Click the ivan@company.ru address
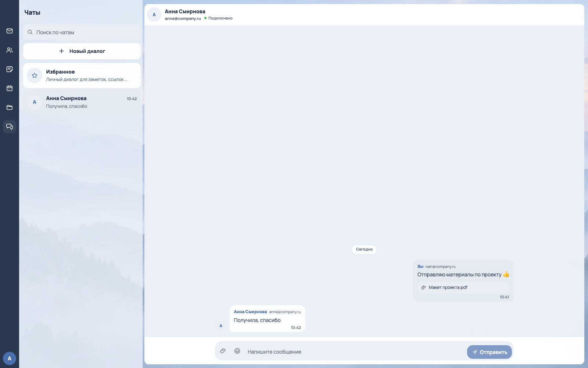588x368 pixels. 440,266
